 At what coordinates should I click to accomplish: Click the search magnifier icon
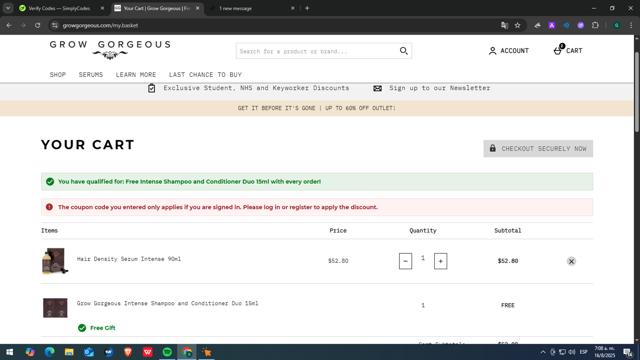tap(404, 51)
